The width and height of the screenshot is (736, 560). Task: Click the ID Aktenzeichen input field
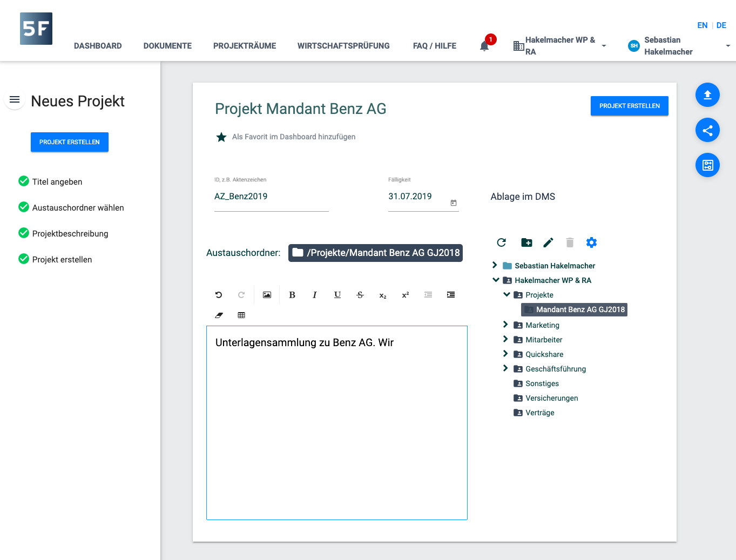coord(271,197)
